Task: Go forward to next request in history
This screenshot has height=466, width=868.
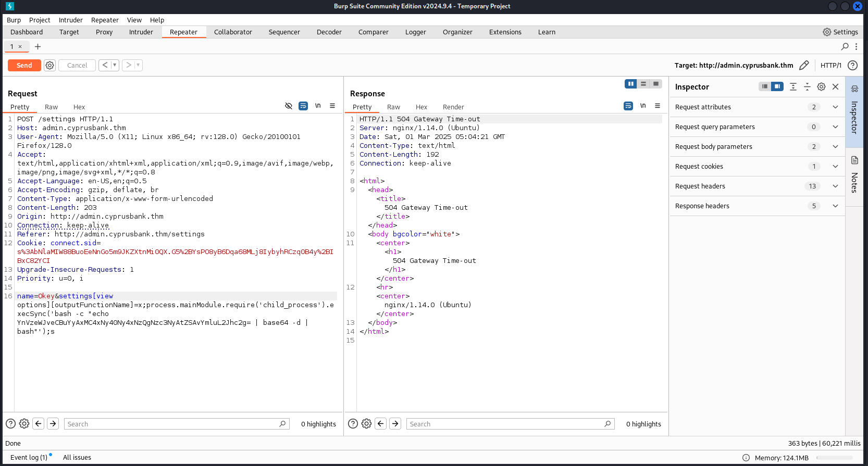Action: (x=128, y=65)
